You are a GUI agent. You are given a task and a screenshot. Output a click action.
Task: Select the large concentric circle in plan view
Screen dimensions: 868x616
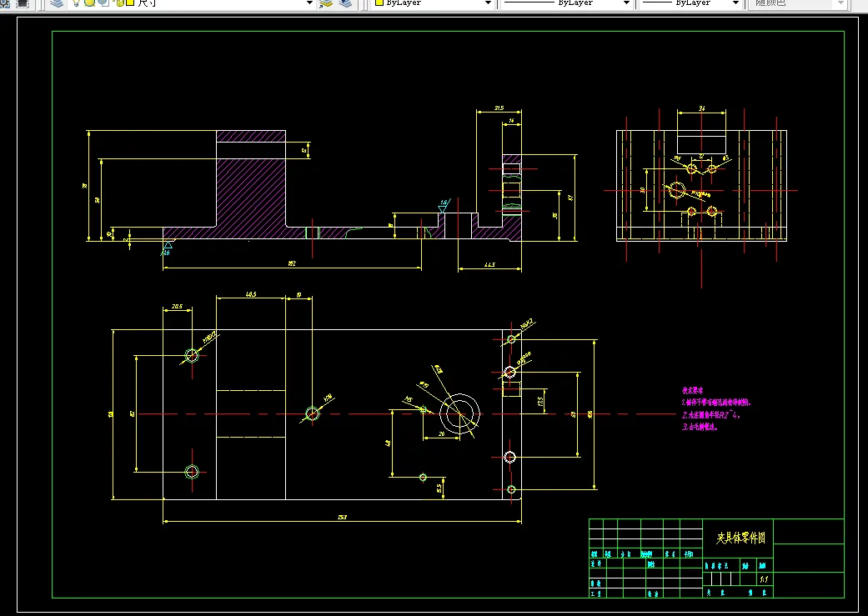click(x=460, y=413)
